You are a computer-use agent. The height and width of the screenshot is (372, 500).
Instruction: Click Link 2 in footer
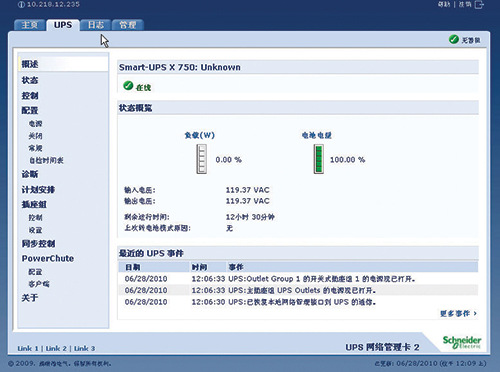pos(56,348)
